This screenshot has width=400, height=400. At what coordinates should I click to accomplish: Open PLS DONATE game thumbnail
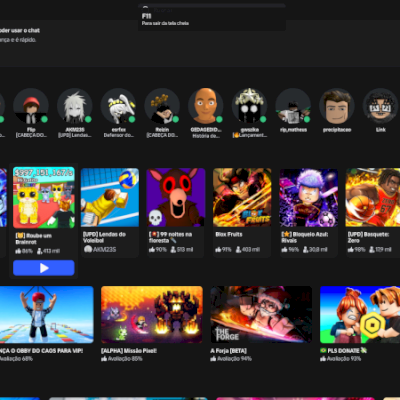[x=360, y=315]
